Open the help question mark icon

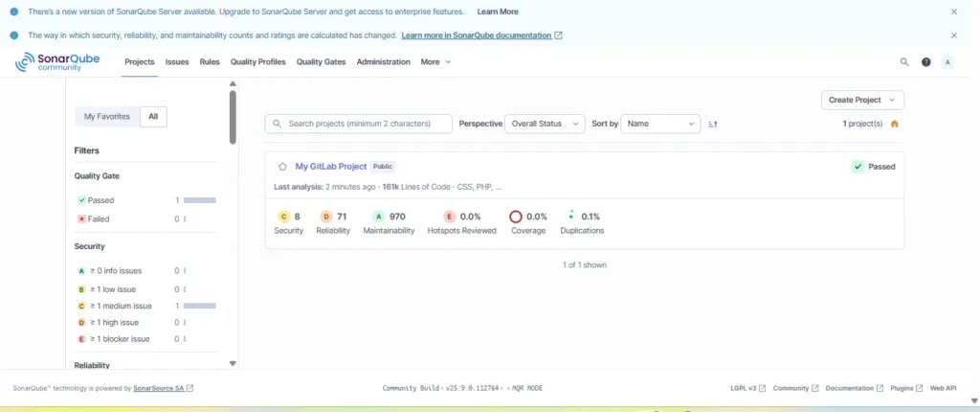[x=925, y=62]
